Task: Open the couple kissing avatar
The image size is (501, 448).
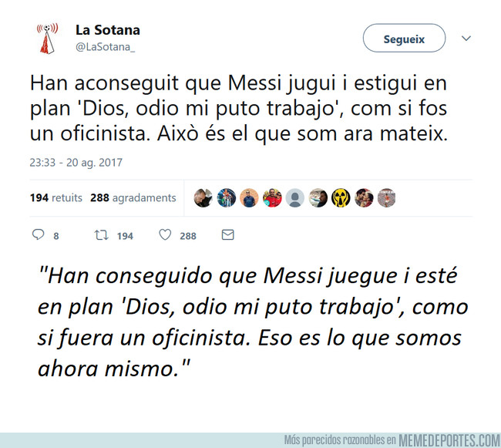Action: pyautogui.click(x=364, y=198)
